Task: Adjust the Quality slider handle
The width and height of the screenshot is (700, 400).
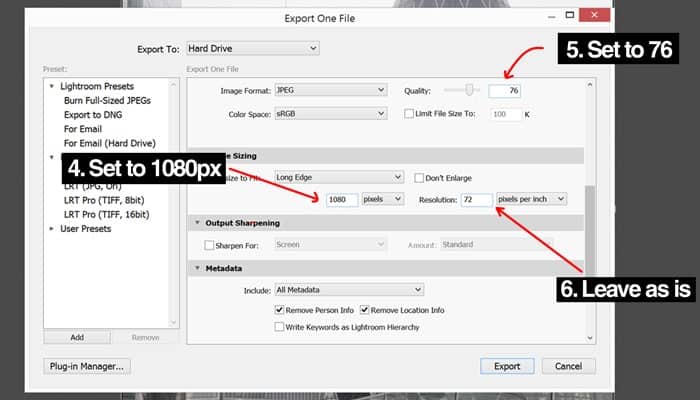Action: point(469,90)
